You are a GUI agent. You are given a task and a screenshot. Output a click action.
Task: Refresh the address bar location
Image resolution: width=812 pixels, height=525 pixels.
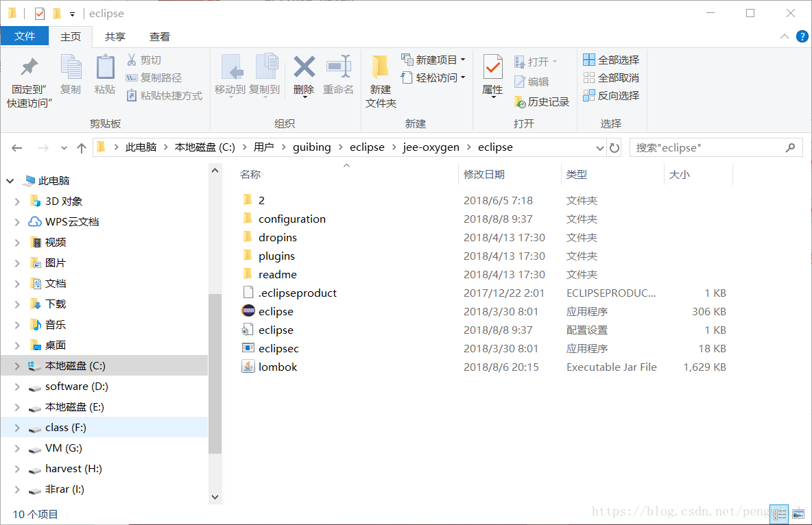(x=614, y=147)
